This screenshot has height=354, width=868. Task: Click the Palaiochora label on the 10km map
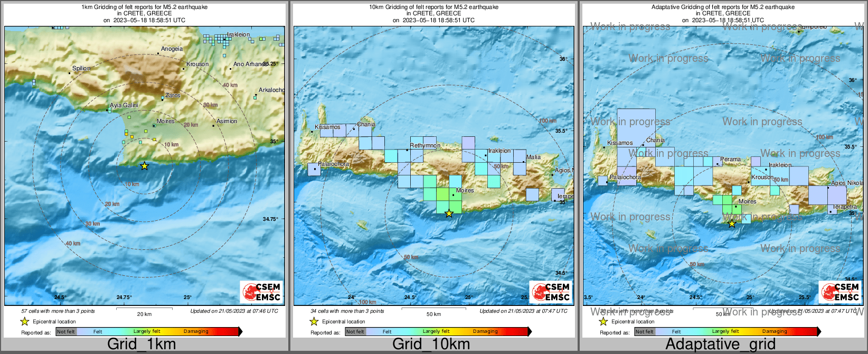pyautogui.click(x=334, y=164)
